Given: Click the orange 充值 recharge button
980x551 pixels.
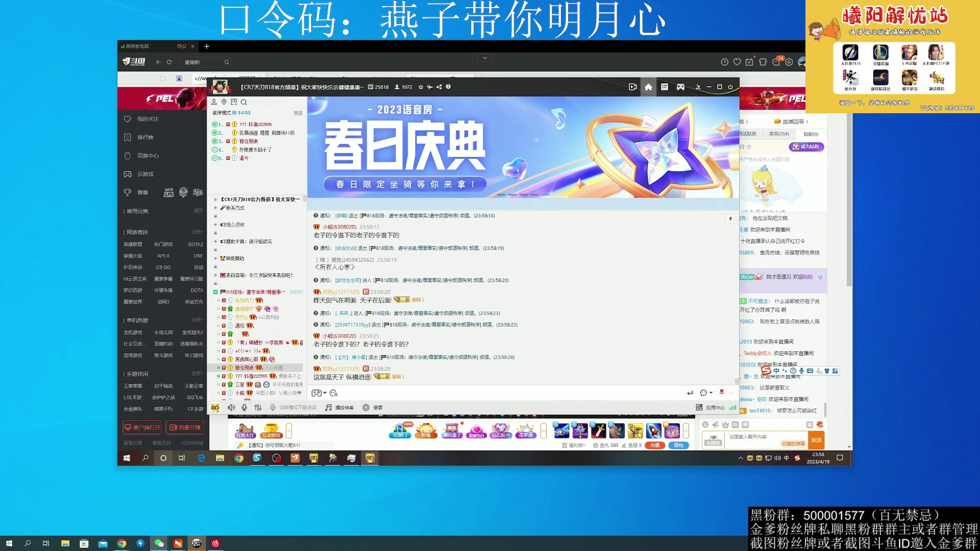Looking at the screenshot, I should 655,445.
